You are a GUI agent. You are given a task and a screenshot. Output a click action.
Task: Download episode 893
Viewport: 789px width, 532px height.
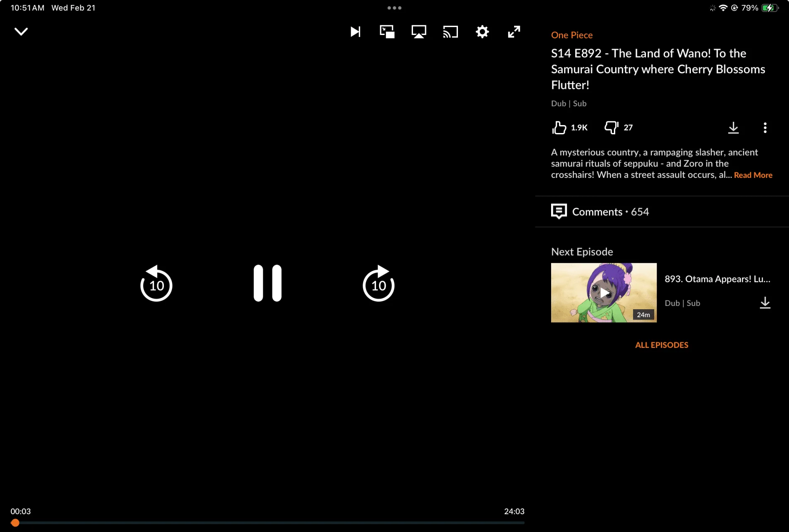[765, 303]
